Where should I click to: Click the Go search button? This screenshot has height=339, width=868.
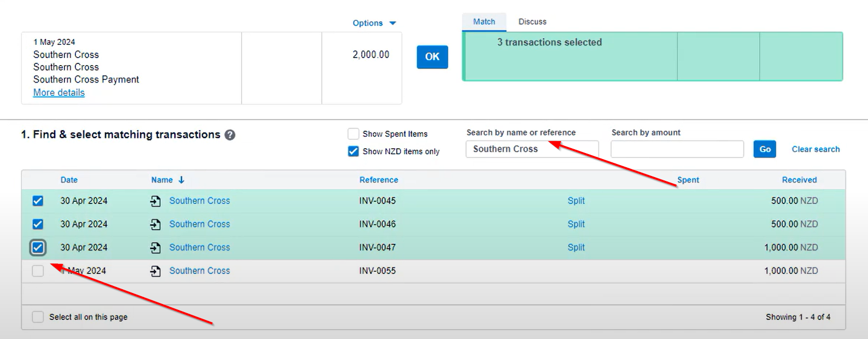(765, 149)
